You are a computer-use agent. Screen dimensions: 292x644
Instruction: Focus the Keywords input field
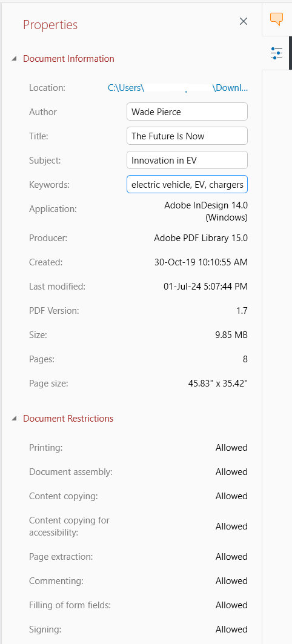(187, 185)
